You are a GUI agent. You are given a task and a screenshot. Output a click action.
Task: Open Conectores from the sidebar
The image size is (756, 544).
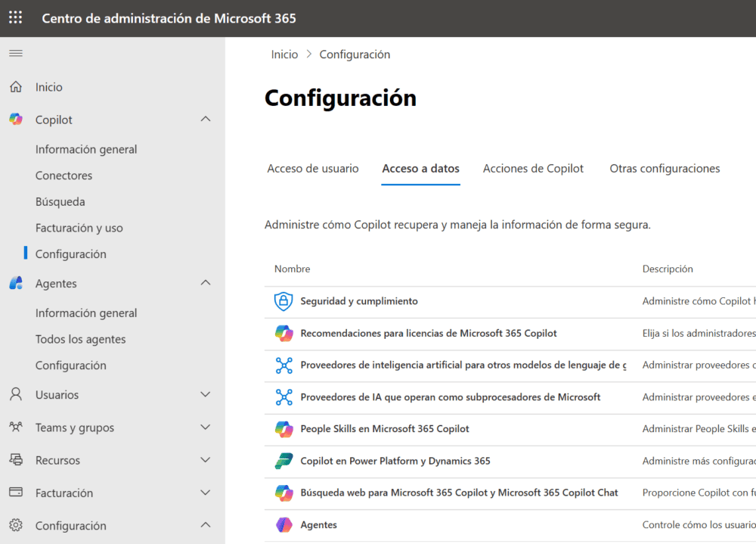tap(64, 175)
